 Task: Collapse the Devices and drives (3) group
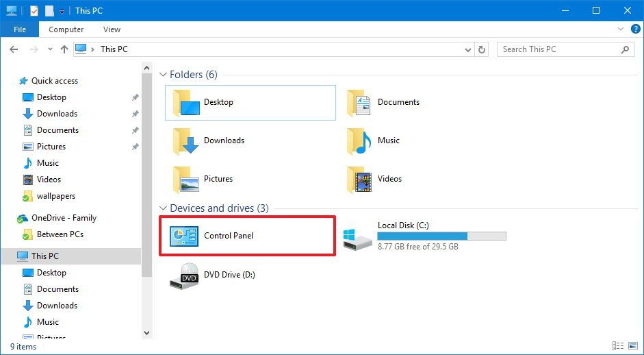[164, 208]
